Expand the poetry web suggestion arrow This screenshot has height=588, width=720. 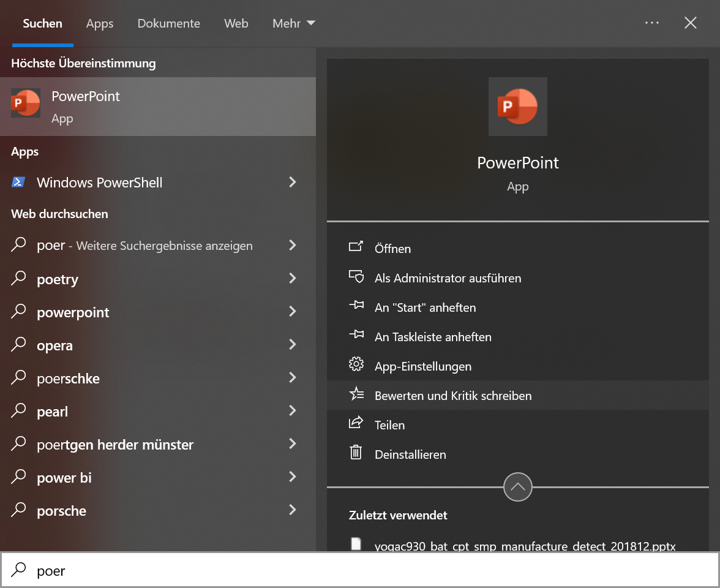coord(293,278)
